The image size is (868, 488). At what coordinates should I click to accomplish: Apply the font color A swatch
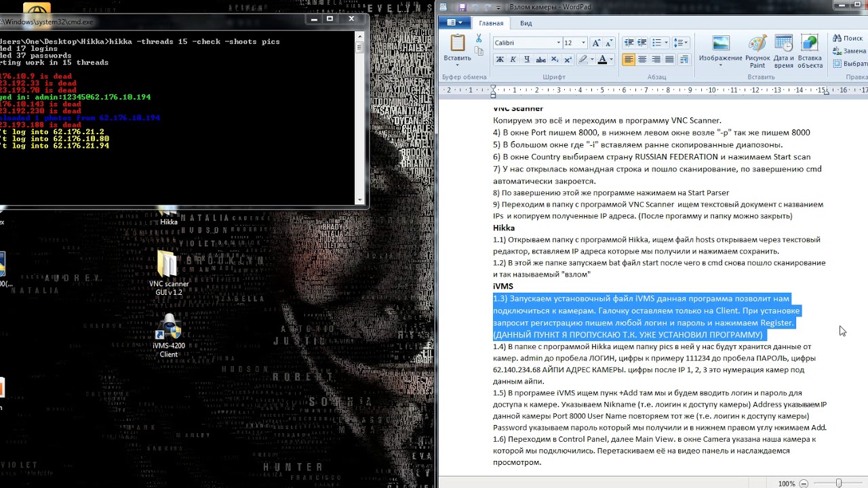(602, 60)
